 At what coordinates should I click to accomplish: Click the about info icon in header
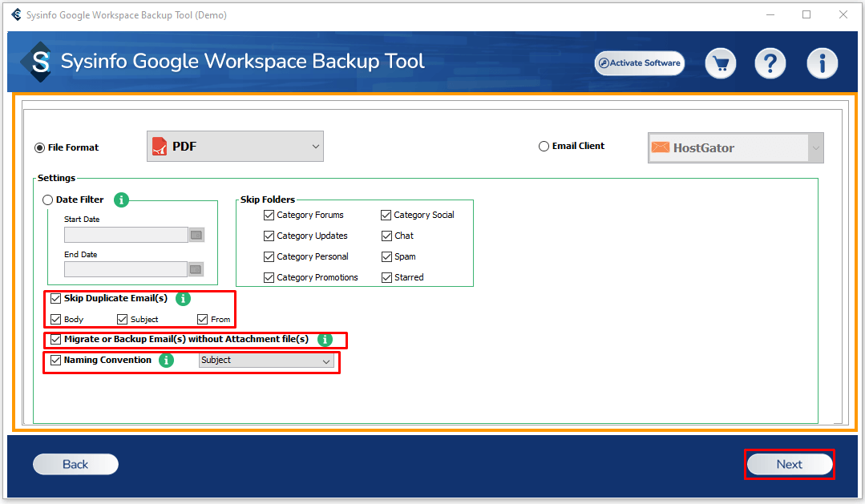click(822, 63)
